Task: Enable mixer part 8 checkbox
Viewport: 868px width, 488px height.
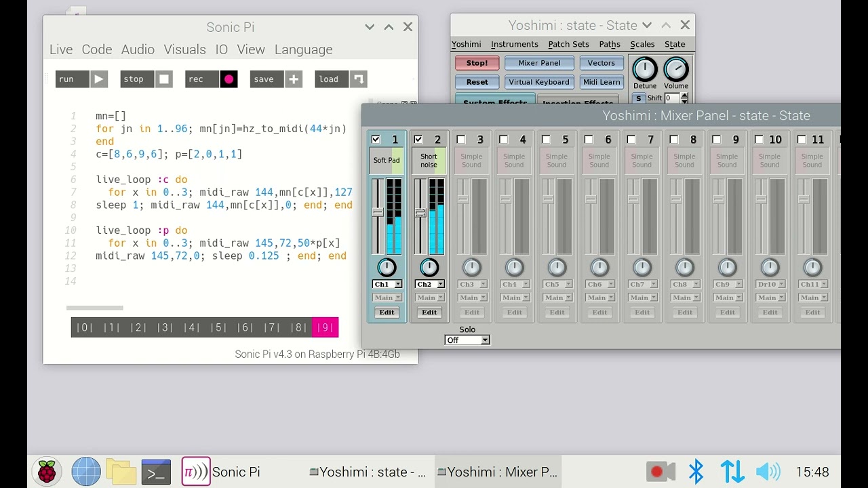Action: click(x=674, y=140)
